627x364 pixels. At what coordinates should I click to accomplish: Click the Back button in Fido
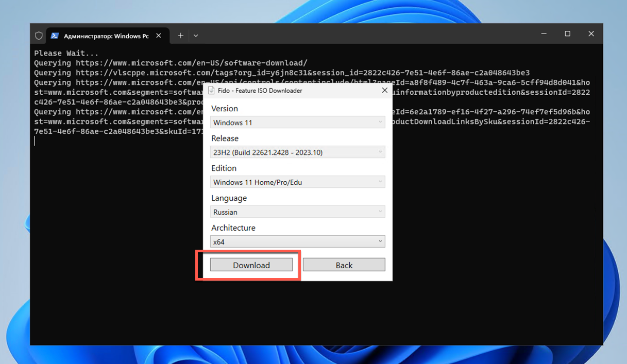coord(344,265)
